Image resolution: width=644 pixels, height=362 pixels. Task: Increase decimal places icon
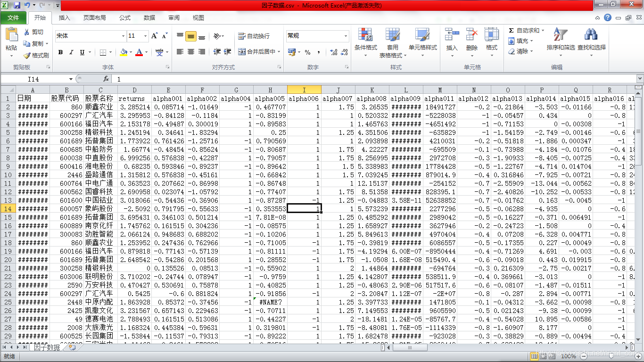333,52
